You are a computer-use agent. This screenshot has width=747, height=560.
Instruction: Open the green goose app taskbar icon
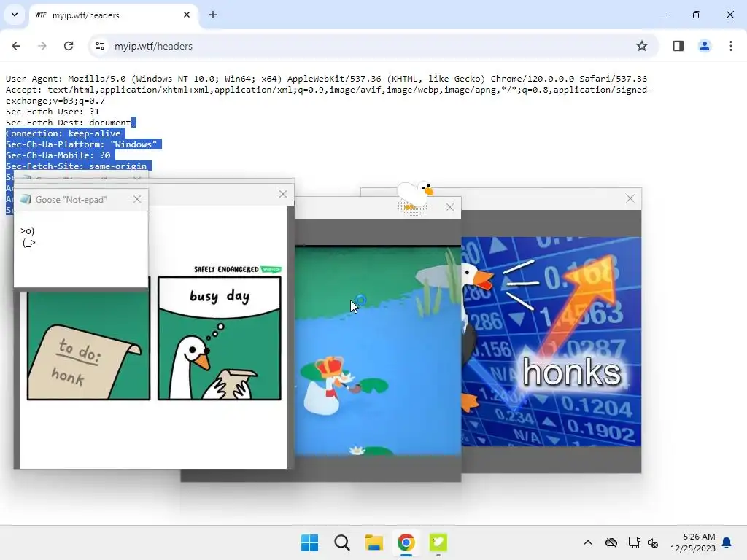(438, 542)
